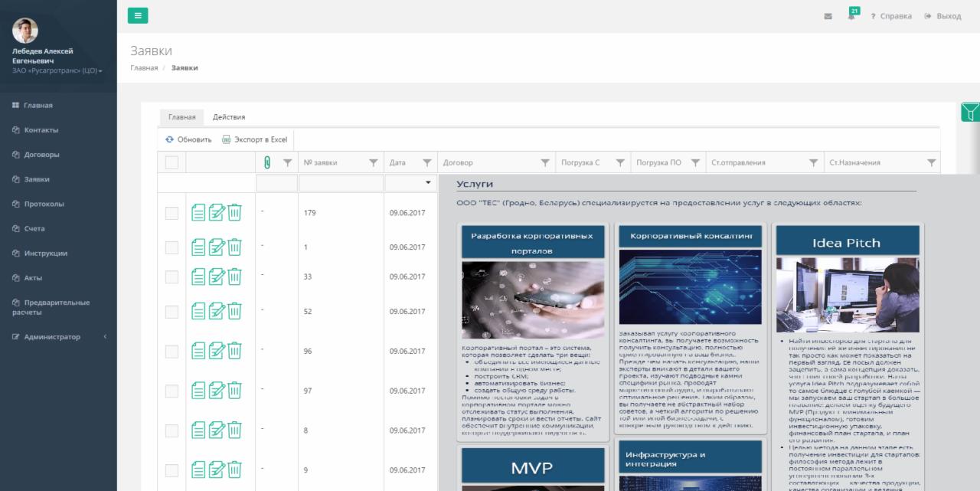Click the Обновить refresh button
Screen dimensions: 980x491
click(x=188, y=139)
